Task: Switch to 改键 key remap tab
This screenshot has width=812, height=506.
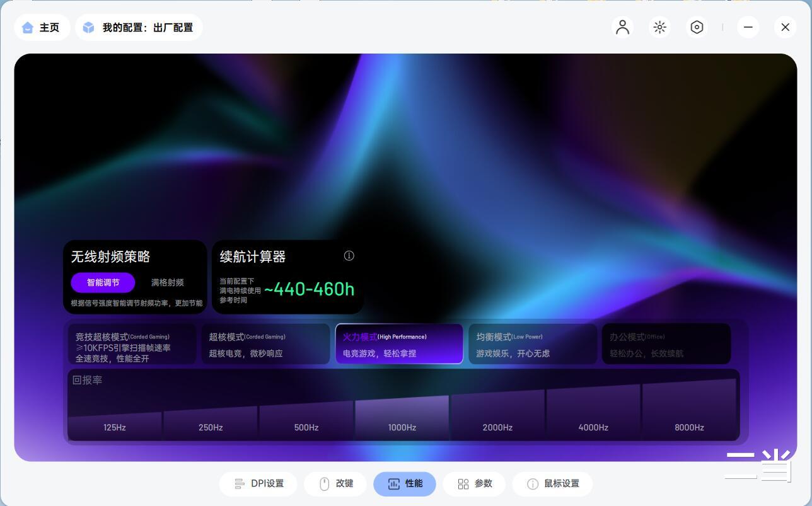Action: [335, 483]
